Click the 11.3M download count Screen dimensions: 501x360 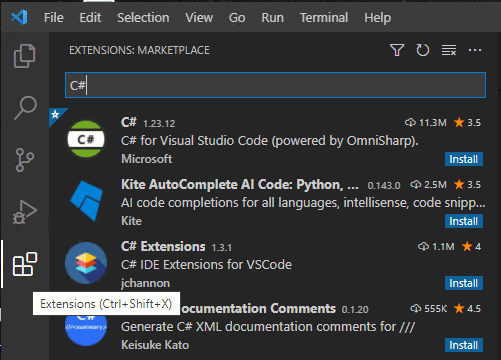pos(426,123)
